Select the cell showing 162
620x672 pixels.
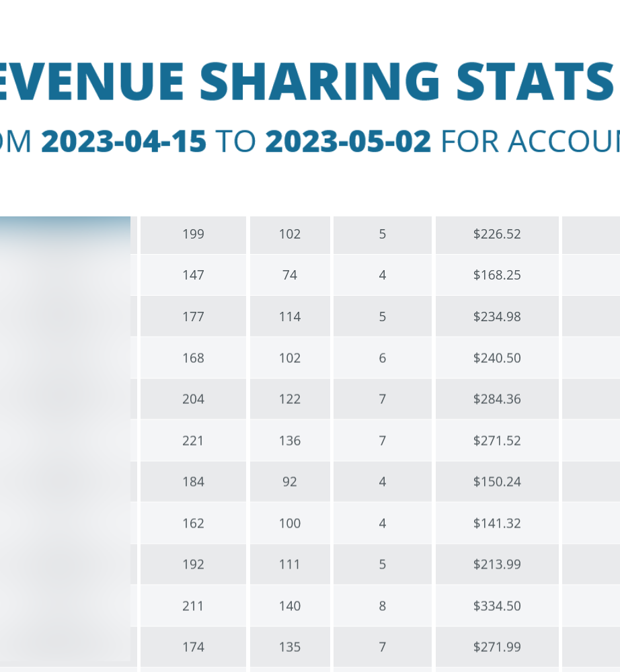pyautogui.click(x=194, y=523)
